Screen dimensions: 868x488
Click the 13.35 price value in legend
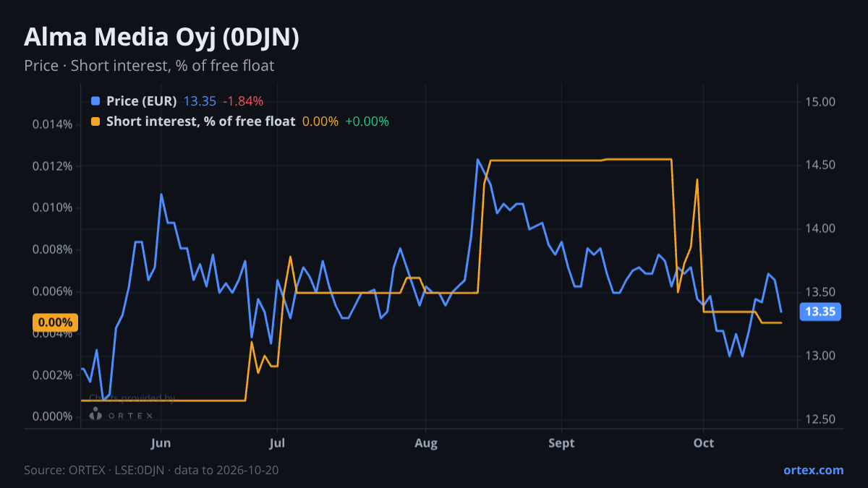pos(200,101)
